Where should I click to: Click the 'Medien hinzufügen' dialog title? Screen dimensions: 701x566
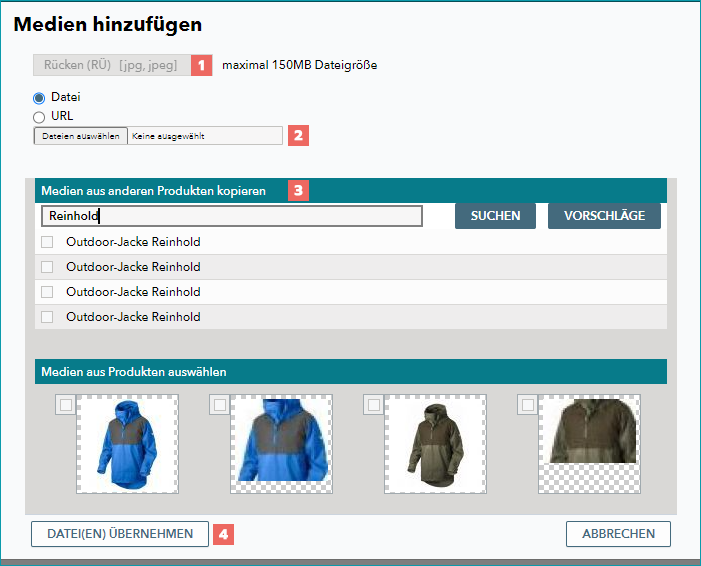pos(108,24)
